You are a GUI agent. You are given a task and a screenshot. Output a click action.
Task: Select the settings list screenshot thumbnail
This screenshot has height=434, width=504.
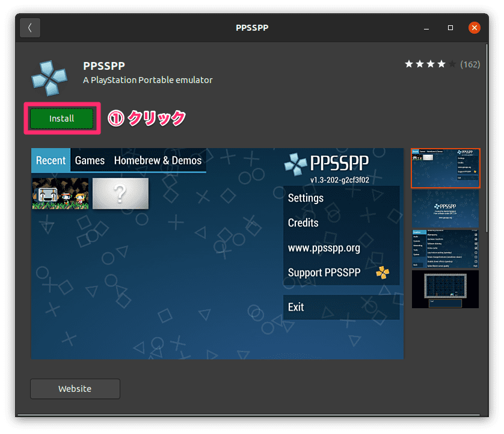coord(446,249)
